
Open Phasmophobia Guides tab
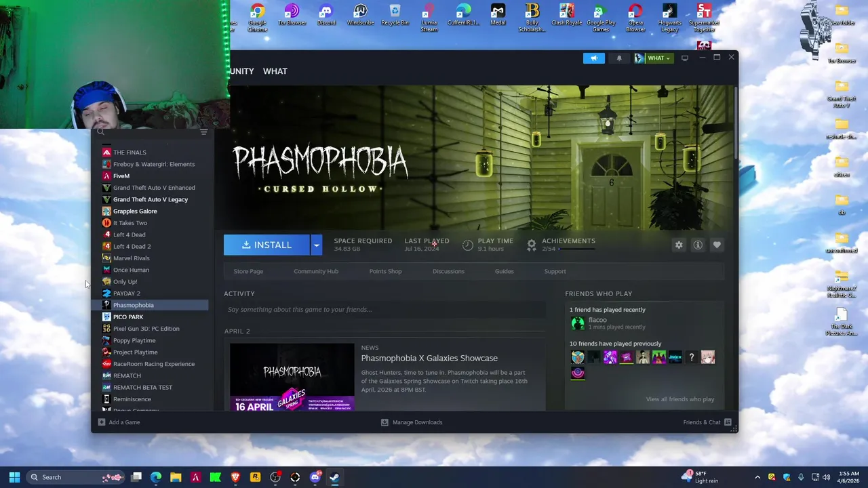[x=504, y=271]
